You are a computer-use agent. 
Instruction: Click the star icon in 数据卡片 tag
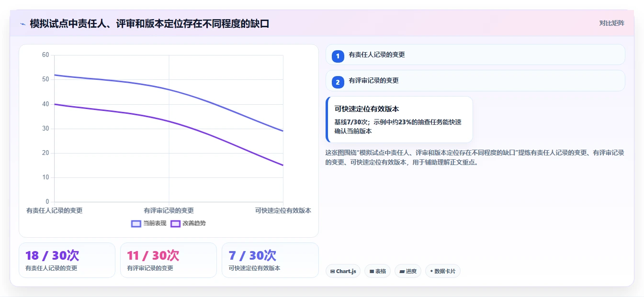pos(431,271)
